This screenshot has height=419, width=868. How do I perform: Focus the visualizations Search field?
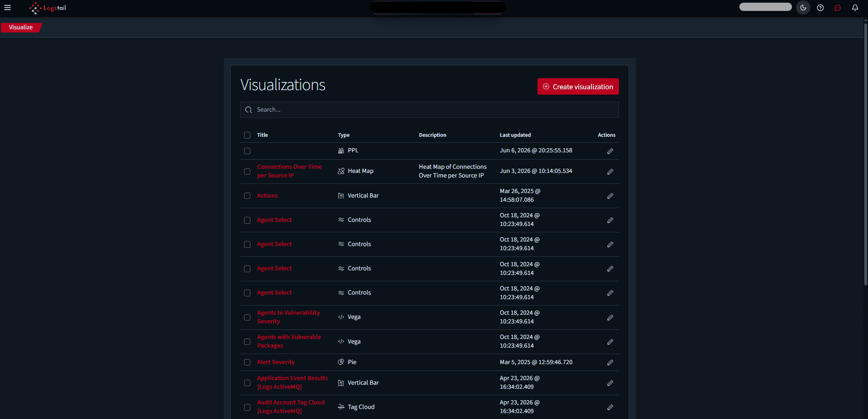[x=429, y=110]
